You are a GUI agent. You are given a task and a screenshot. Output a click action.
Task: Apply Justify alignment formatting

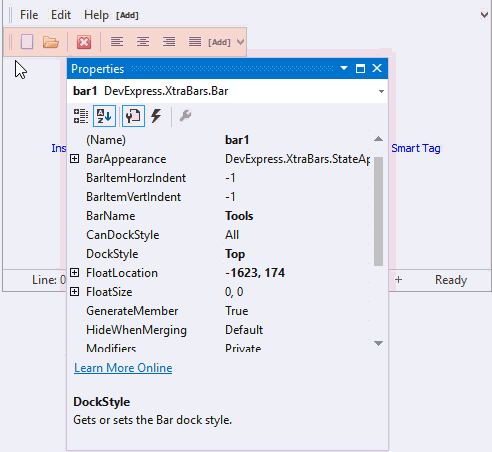pyautogui.click(x=195, y=42)
